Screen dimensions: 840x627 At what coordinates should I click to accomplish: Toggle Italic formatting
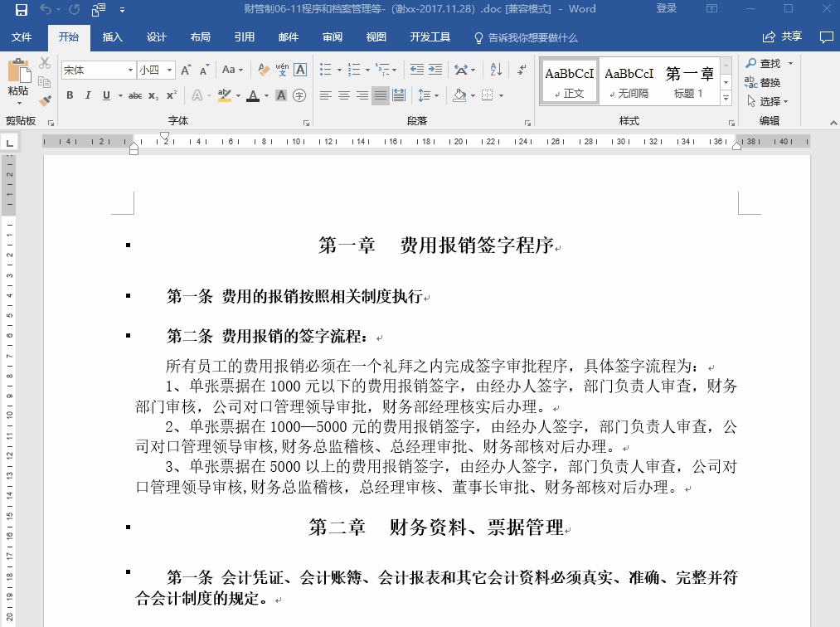(x=88, y=95)
